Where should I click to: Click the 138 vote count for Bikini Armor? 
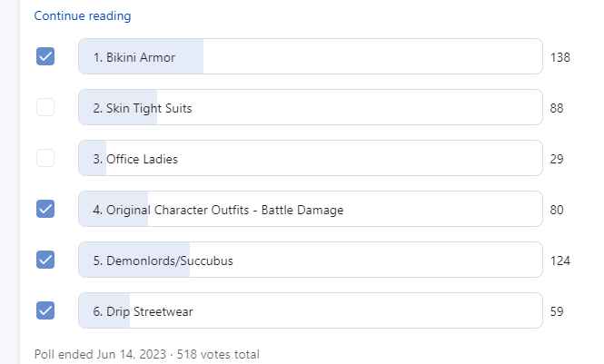pos(560,57)
